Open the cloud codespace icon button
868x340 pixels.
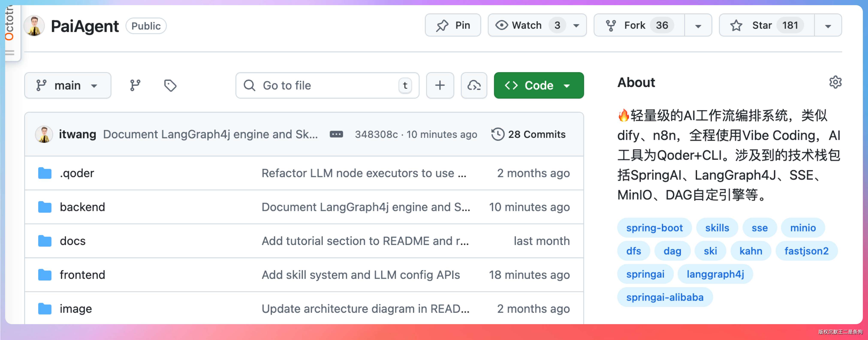(x=474, y=85)
